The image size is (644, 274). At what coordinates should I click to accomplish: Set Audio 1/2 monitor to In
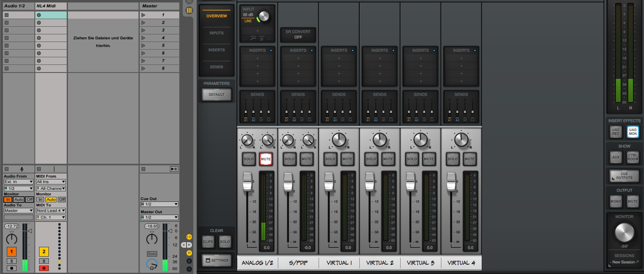8,199
